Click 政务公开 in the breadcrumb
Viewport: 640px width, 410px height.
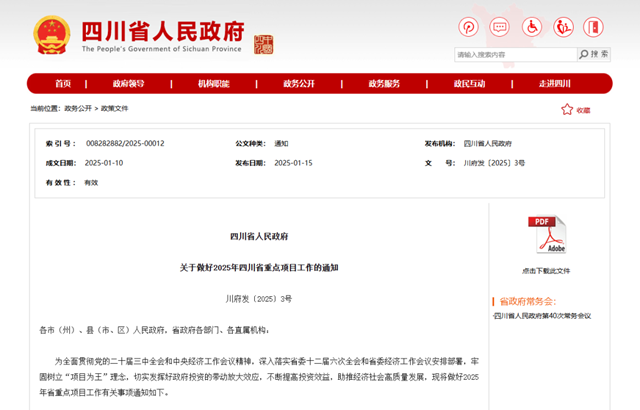point(78,109)
